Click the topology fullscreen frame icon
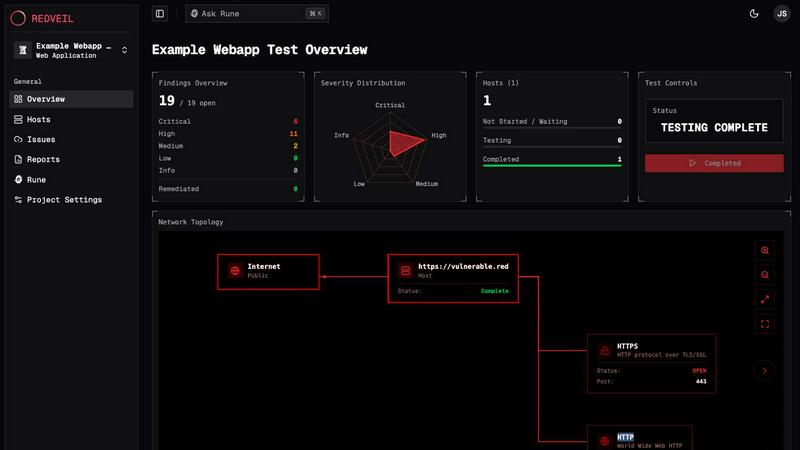Image resolution: width=800 pixels, height=450 pixels. [x=764, y=324]
